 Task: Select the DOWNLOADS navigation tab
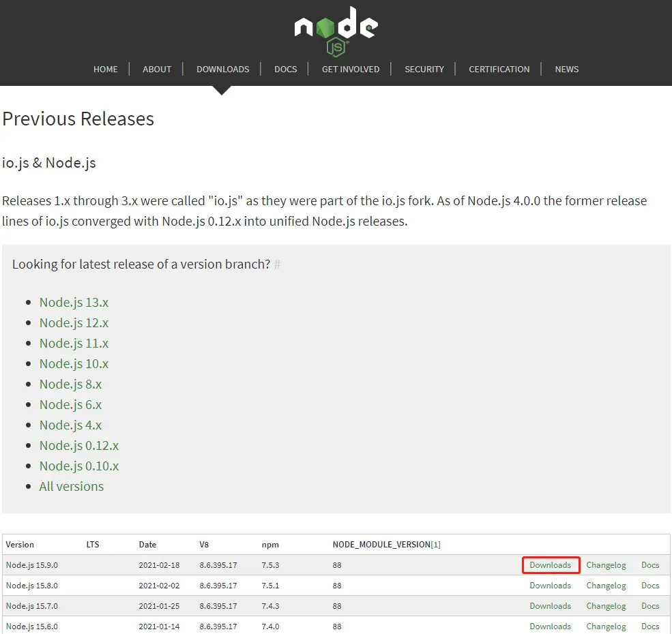coord(223,69)
